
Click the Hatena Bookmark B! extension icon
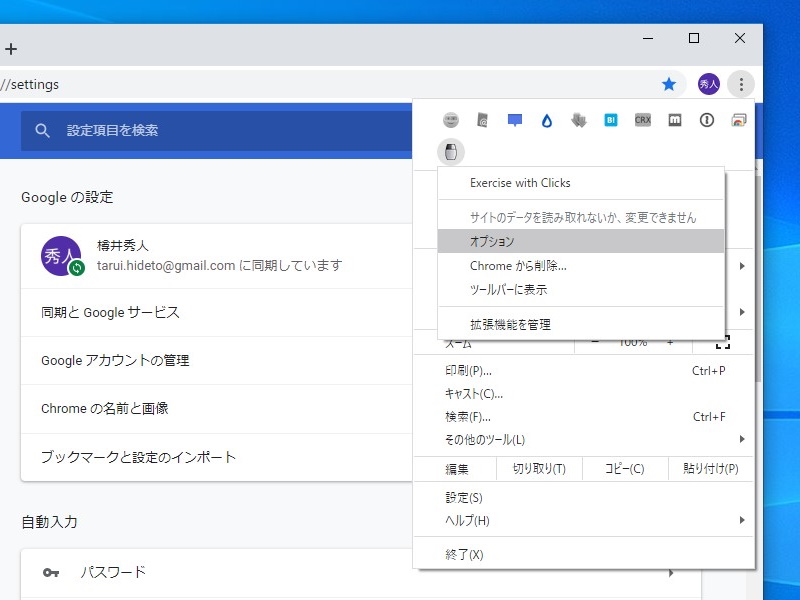click(x=610, y=120)
